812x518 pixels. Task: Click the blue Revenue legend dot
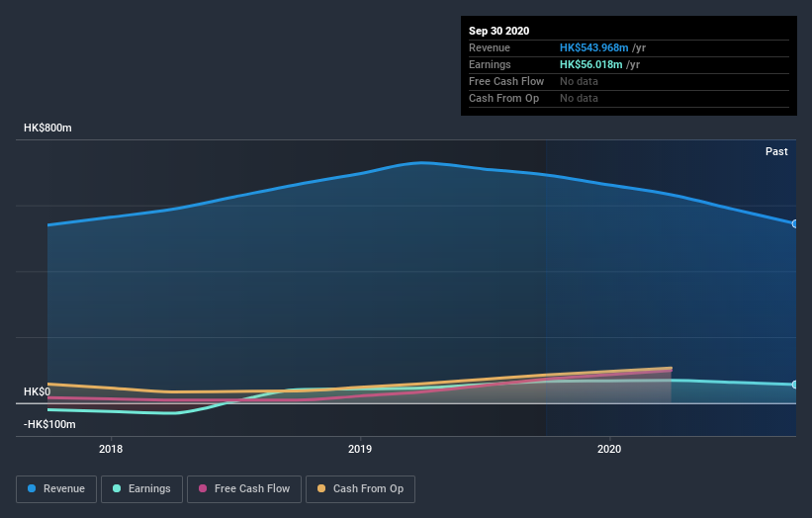tap(32, 488)
